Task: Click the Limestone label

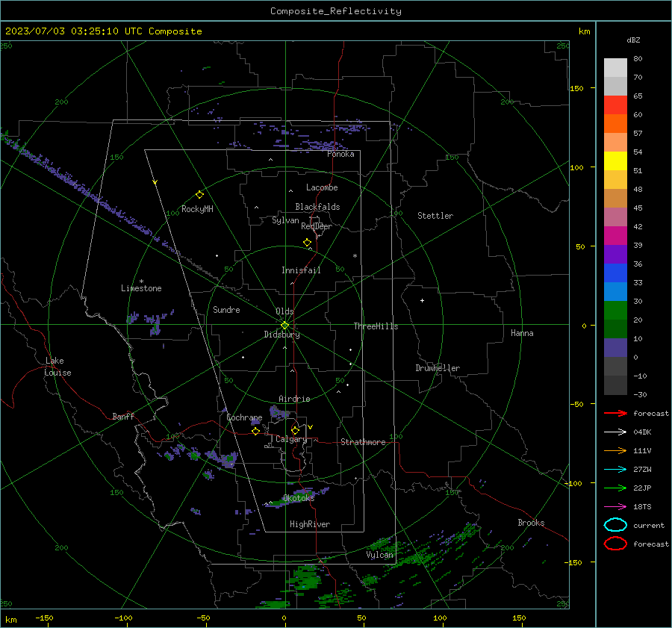Action: (x=141, y=288)
